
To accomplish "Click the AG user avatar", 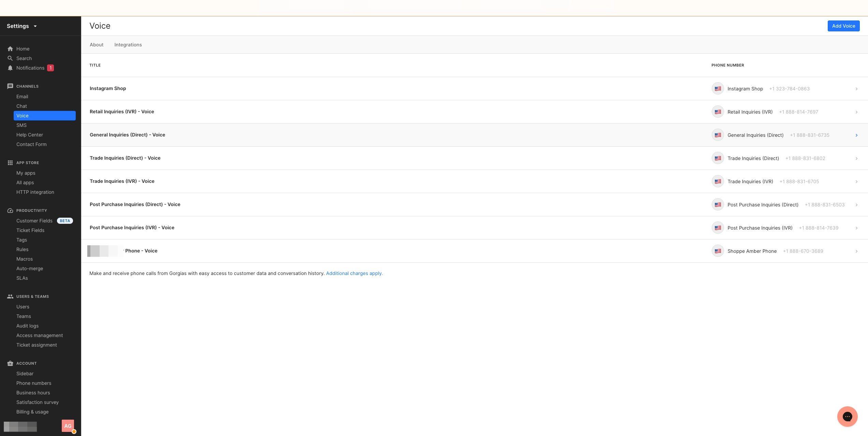I will [68, 426].
